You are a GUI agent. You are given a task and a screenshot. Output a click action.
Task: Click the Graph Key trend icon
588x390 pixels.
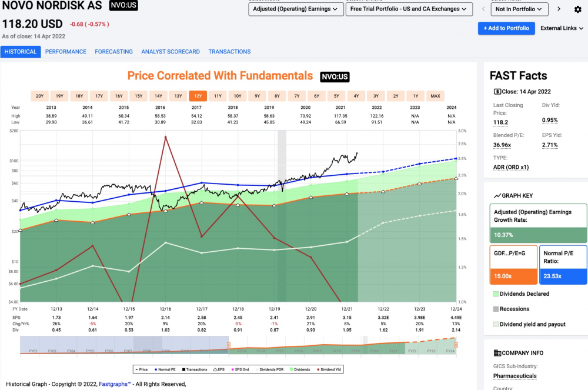pyautogui.click(x=497, y=196)
